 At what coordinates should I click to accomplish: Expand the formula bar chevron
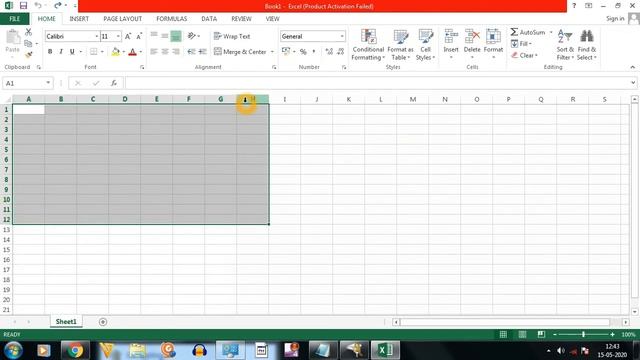[633, 83]
